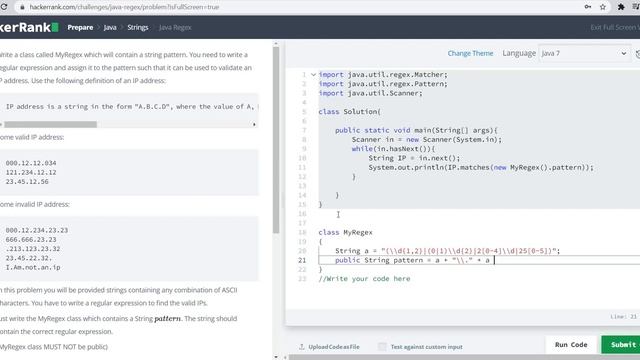Click the Change Theme link
Viewport: 640px width, 360px height.
pos(470,53)
